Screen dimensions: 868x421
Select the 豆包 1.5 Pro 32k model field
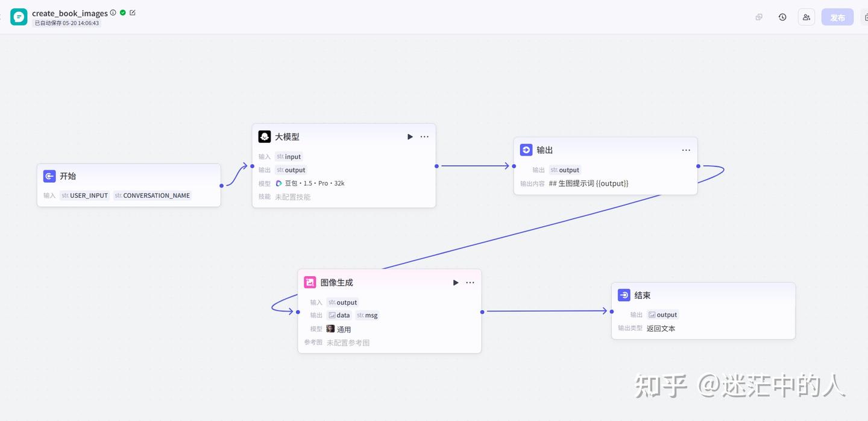click(310, 183)
